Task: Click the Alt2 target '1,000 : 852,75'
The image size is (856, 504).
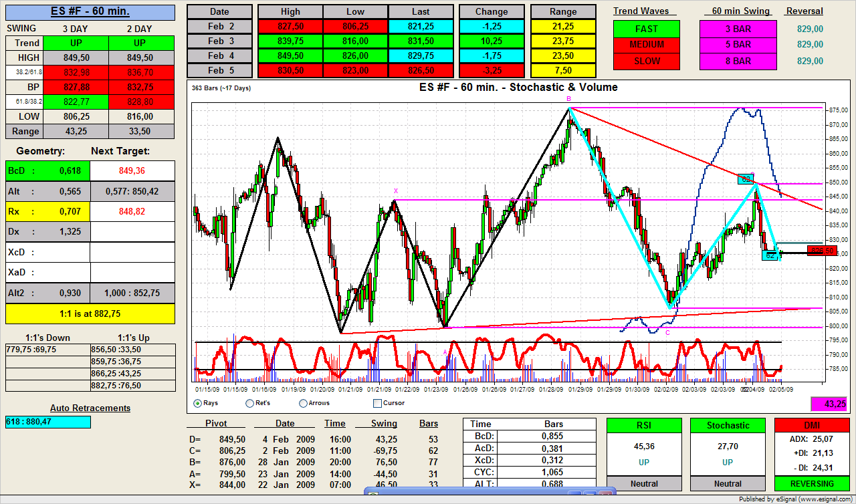Action: pyautogui.click(x=132, y=293)
